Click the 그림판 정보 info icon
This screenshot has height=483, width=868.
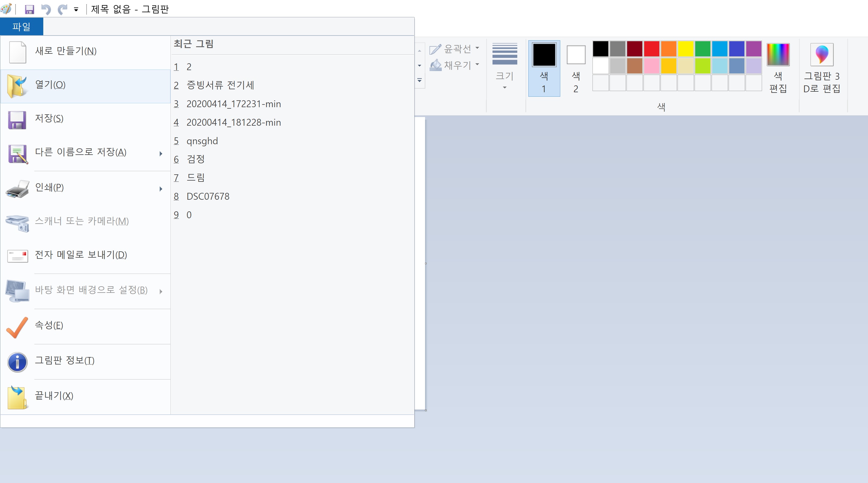(18, 362)
